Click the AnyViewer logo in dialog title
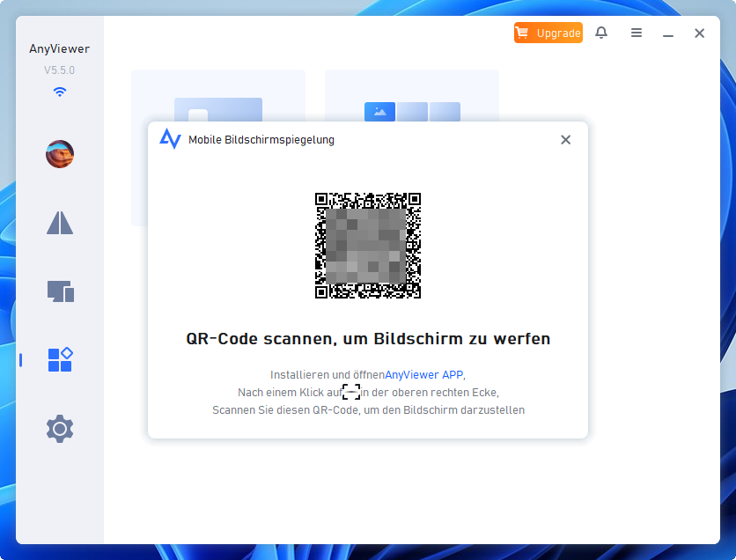The width and height of the screenshot is (736, 560). 170,139
